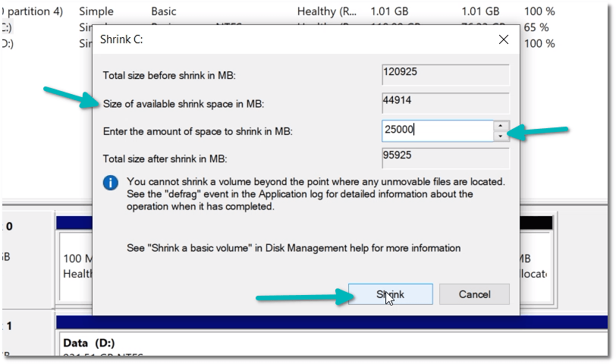Cancel the Shrink C: dialog
616x364 pixels.
coord(474,294)
